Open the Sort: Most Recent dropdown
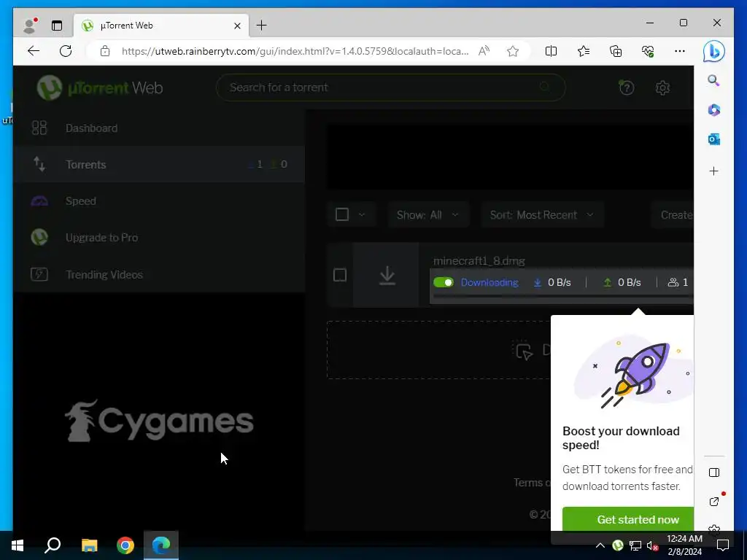747x560 pixels. (542, 215)
